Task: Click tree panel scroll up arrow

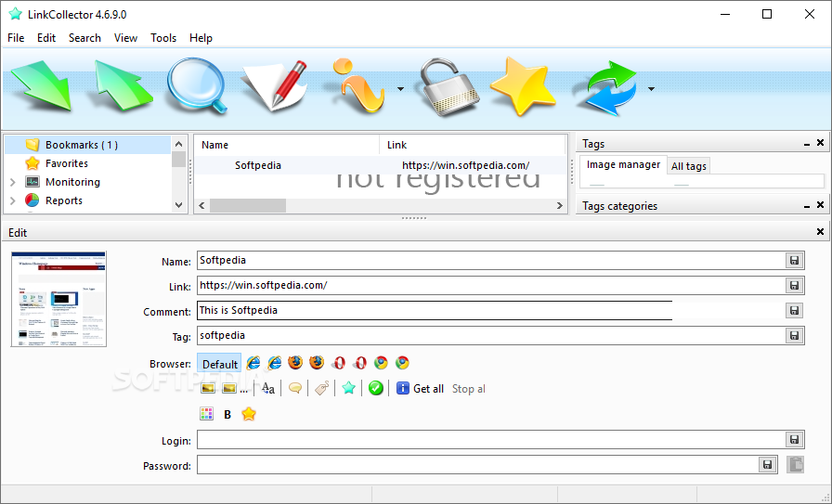Action: point(179,144)
